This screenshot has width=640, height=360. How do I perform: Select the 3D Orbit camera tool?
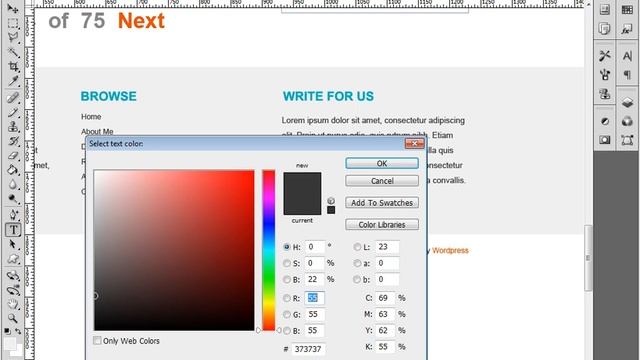coord(13,290)
